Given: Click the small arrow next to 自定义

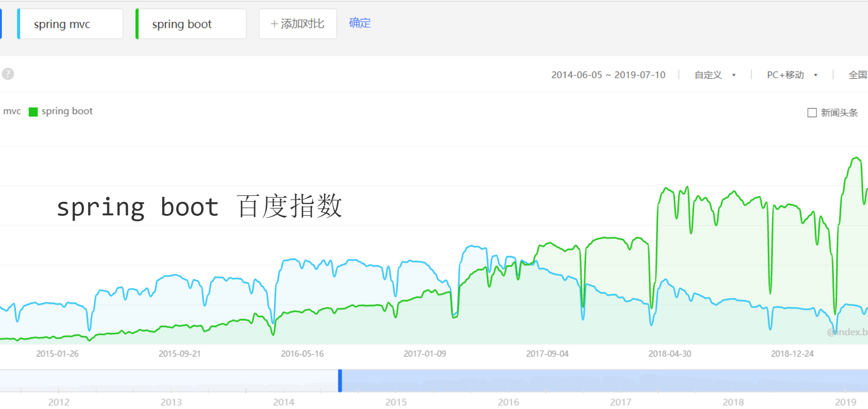Looking at the screenshot, I should [734, 76].
